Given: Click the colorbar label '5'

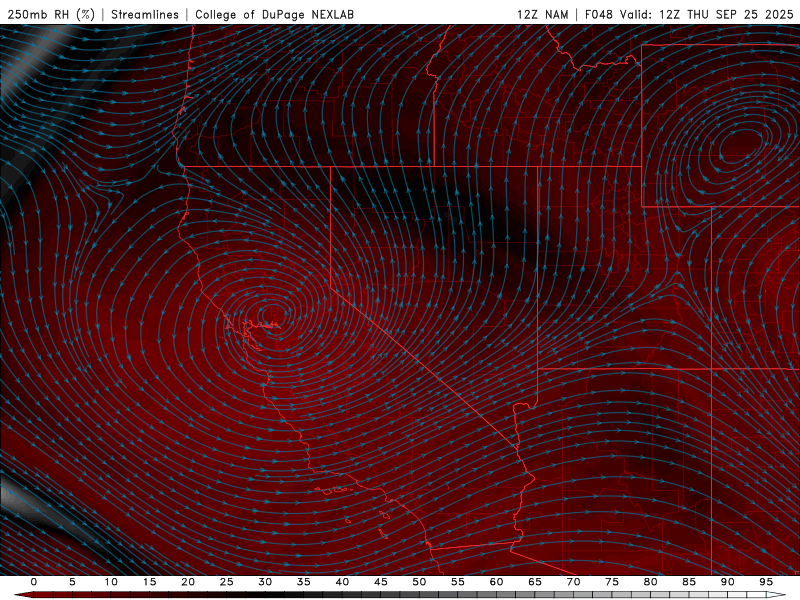Looking at the screenshot, I should pyautogui.click(x=72, y=582).
